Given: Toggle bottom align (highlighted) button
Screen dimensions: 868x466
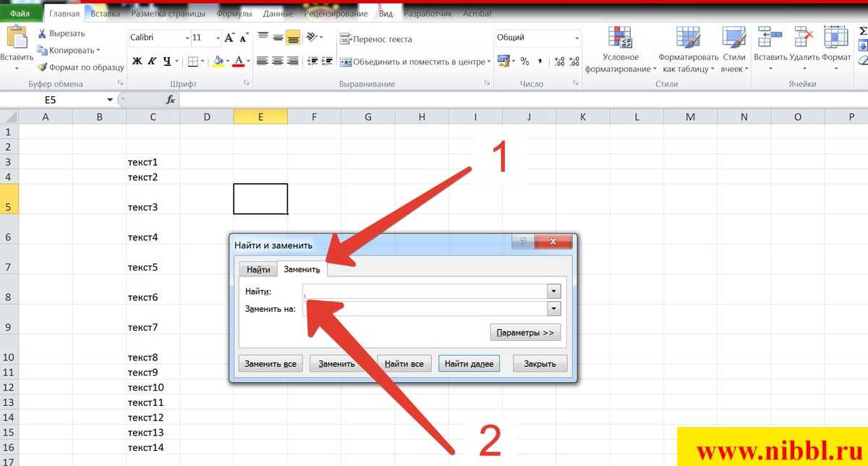Looking at the screenshot, I should pos(293,38).
